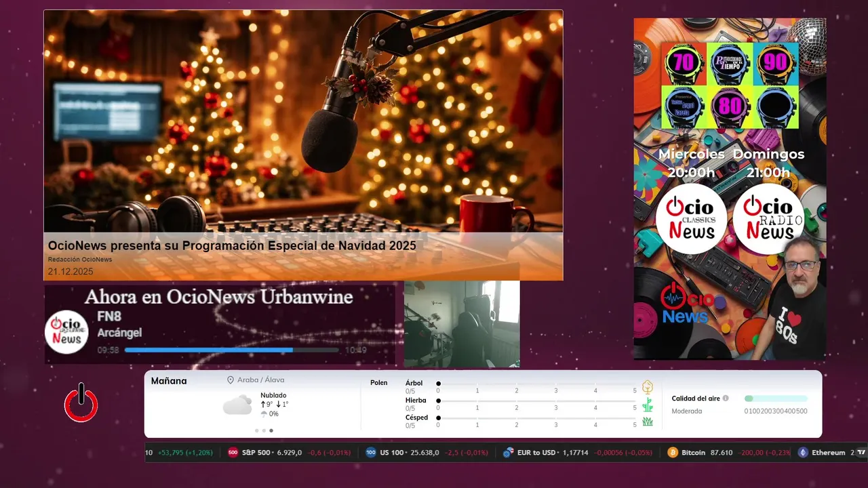This screenshot has width=868, height=488.
Task: Click the Ahora en OcioNews Urbanwine title
Action: tap(218, 297)
